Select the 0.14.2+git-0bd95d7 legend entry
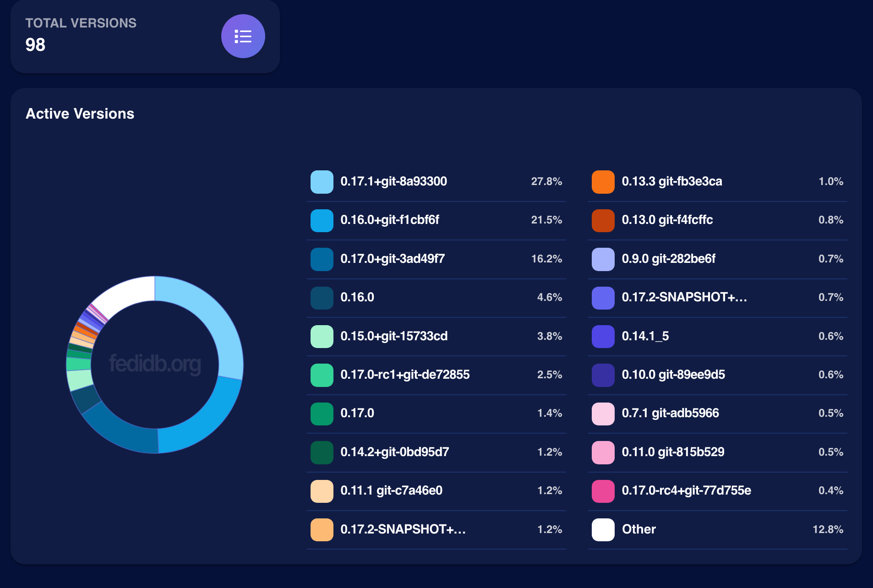 [436, 452]
